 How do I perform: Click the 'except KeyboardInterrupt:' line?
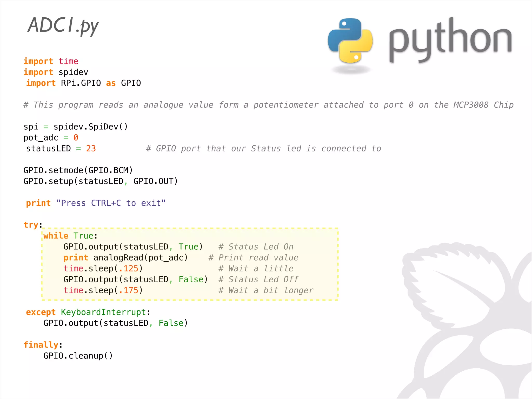tap(88, 312)
